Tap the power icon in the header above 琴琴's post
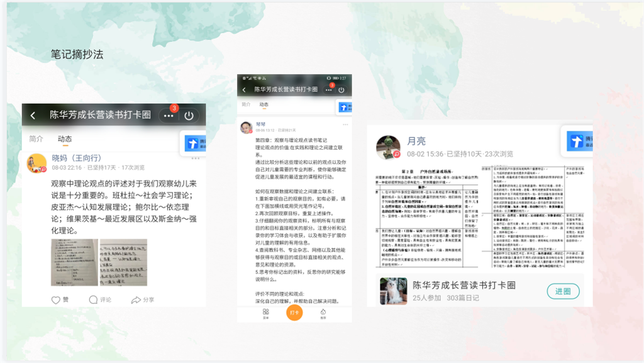 coord(341,89)
